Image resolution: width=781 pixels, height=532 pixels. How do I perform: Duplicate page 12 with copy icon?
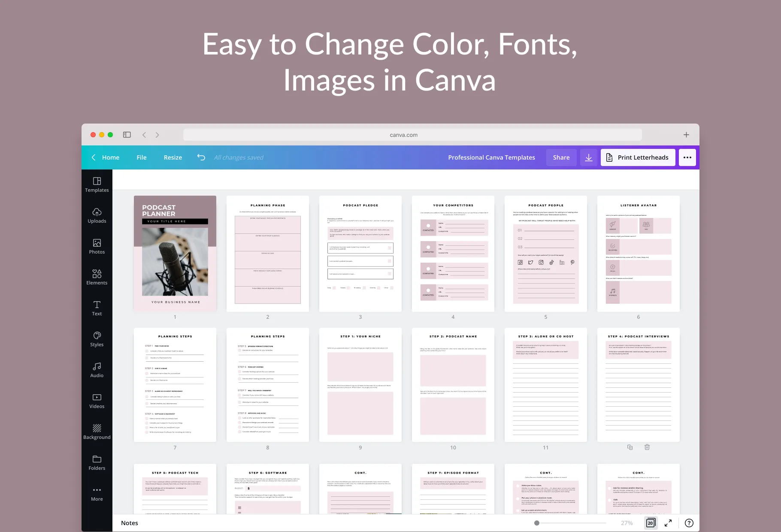(630, 447)
